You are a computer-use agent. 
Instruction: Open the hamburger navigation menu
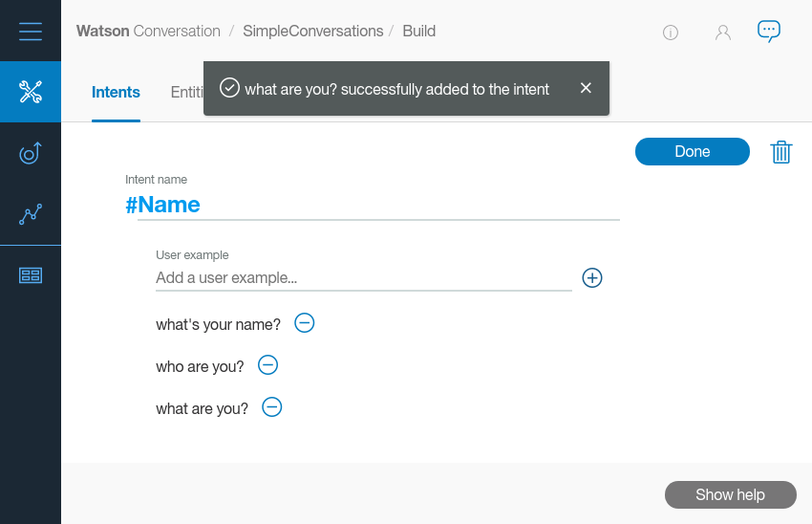[x=31, y=32]
